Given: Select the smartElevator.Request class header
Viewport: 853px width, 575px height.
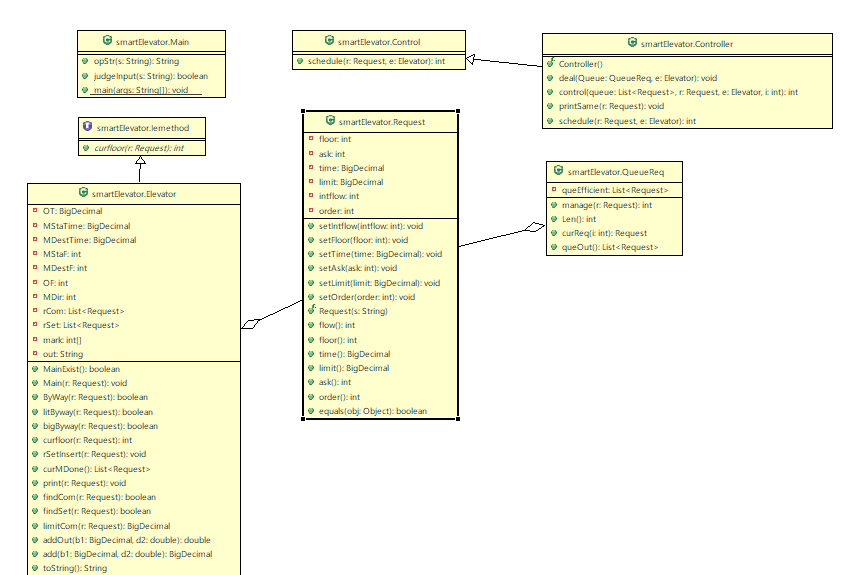Looking at the screenshot, I should click(380, 122).
